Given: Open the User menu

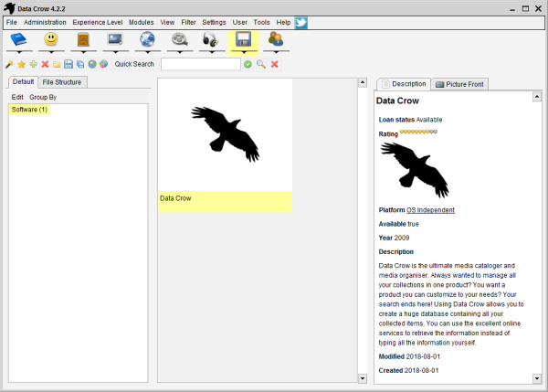Looking at the screenshot, I should coord(239,22).
